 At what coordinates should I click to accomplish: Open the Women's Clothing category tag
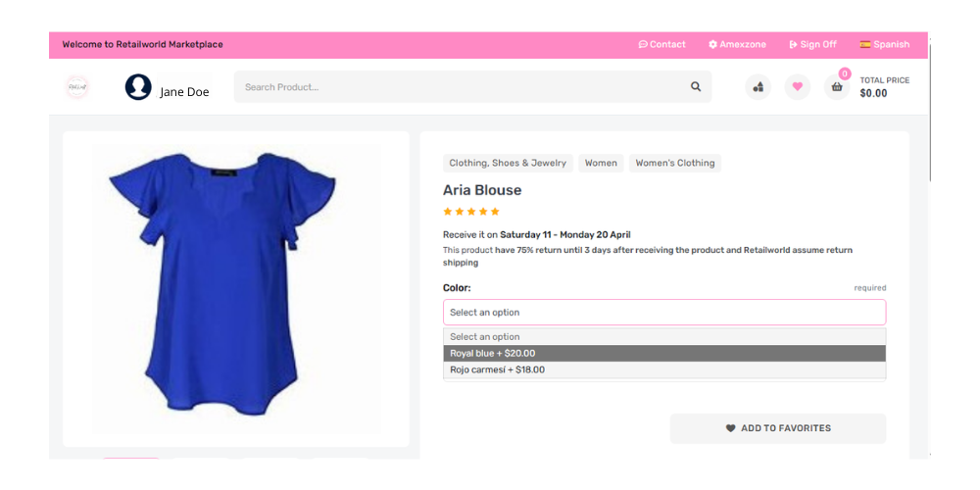click(675, 163)
